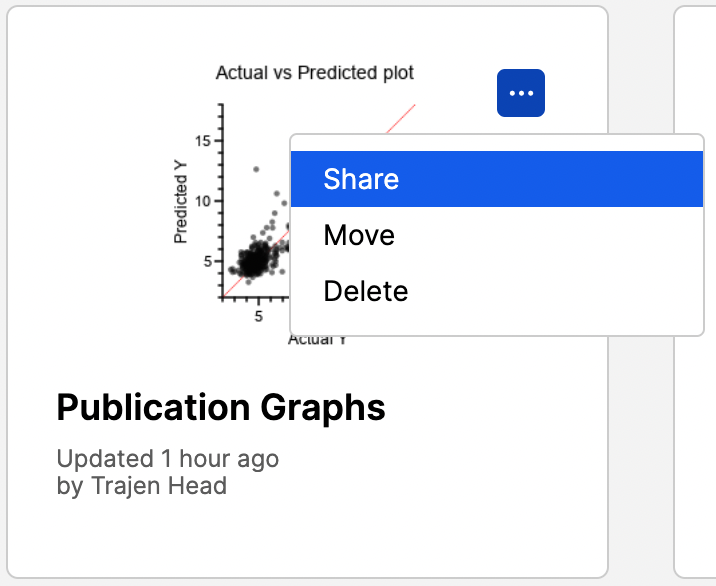Click the Predicted Y axis label
716x586 pixels.
181,209
